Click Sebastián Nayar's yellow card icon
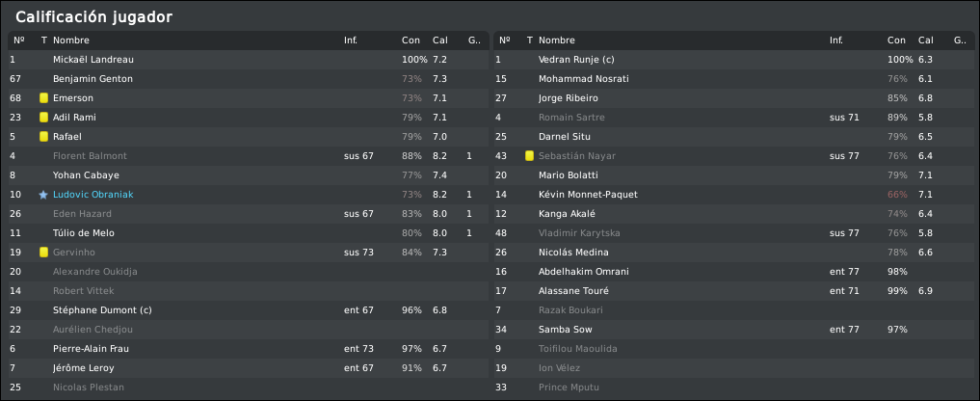This screenshot has width=980, height=401. pyautogui.click(x=529, y=156)
